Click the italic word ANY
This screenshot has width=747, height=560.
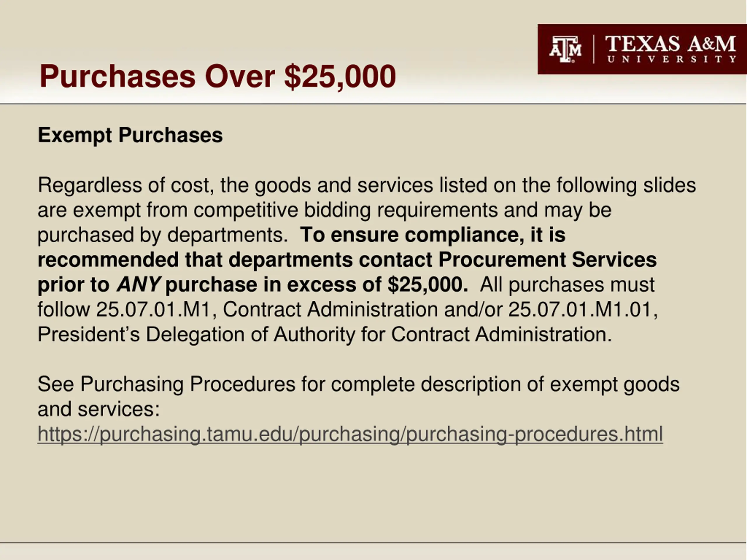[x=138, y=285]
